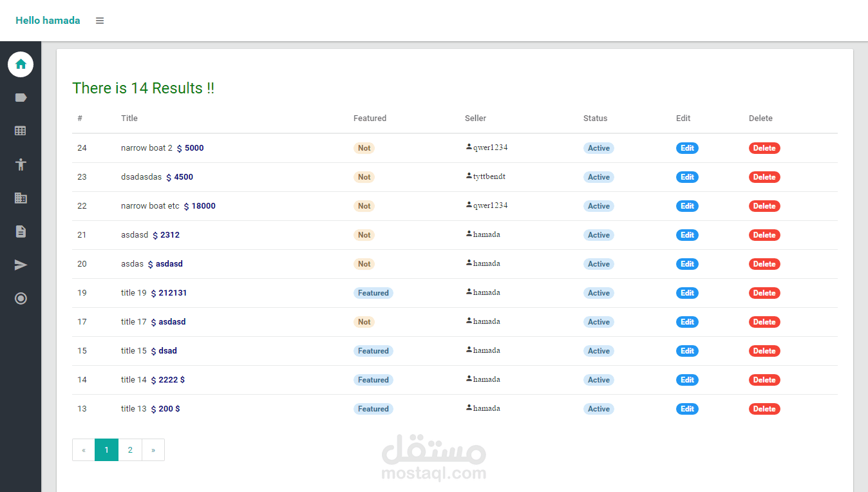Edit the title 14 listing
The image size is (868, 492).
[687, 380]
